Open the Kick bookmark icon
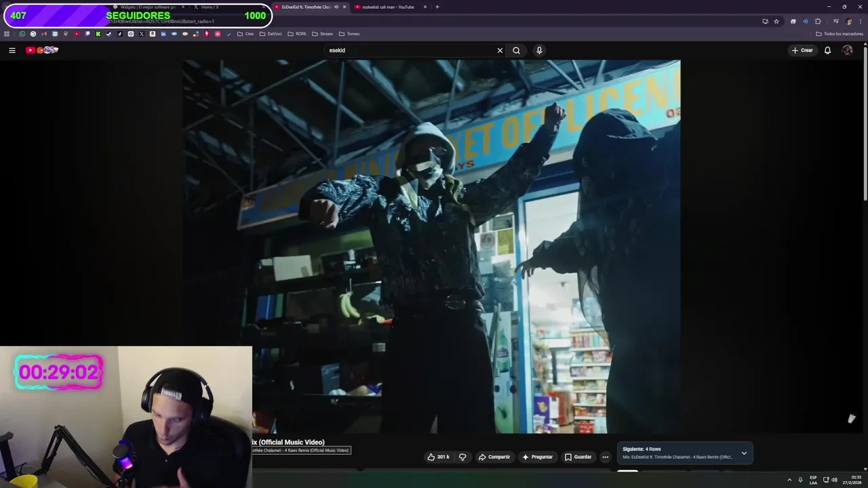 coord(98,34)
